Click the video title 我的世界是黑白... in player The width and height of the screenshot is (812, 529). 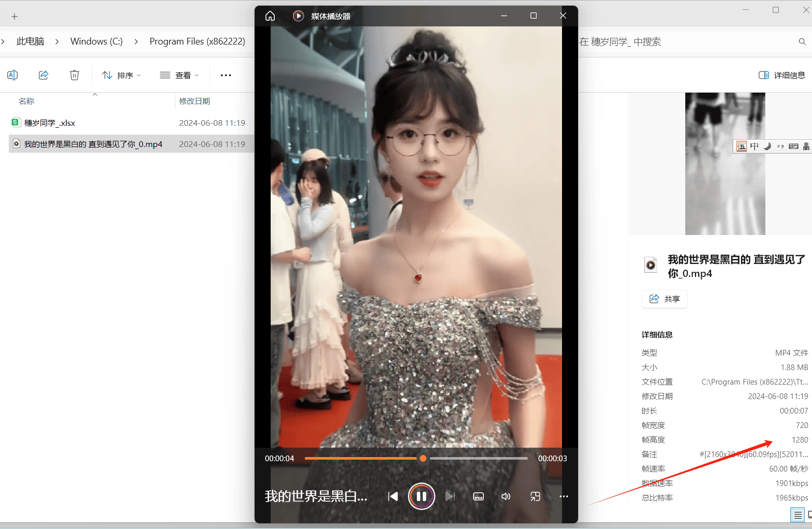tap(316, 496)
